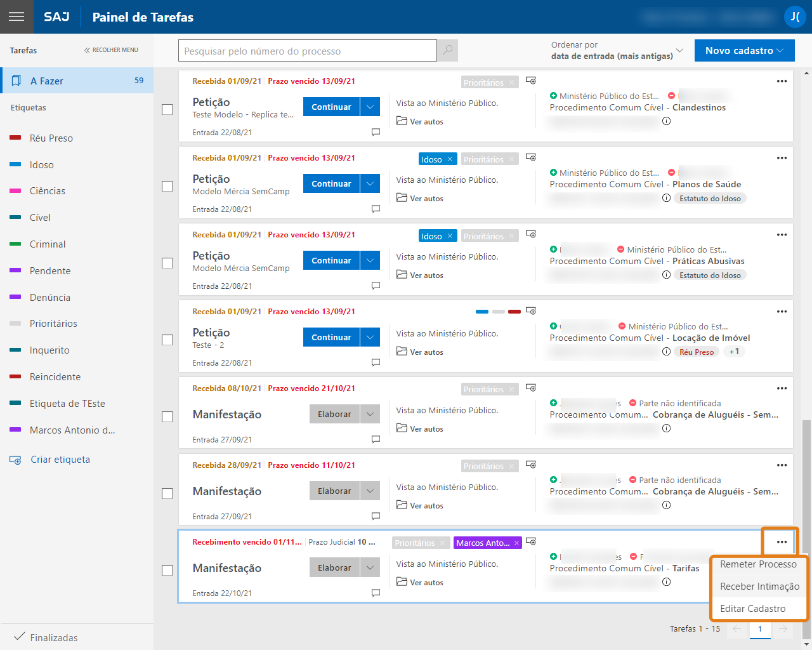The image size is (812, 650).
Task: Open more options on Clandestinos card
Action: click(782, 81)
